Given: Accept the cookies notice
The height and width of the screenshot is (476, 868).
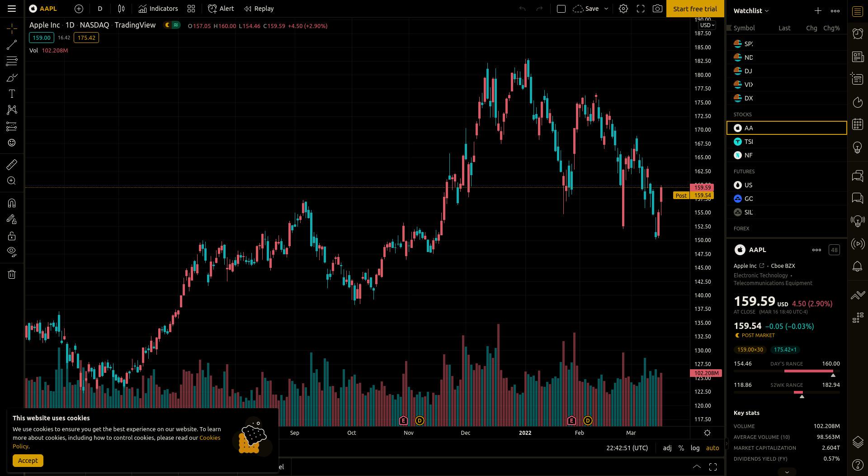Looking at the screenshot, I should point(28,461).
